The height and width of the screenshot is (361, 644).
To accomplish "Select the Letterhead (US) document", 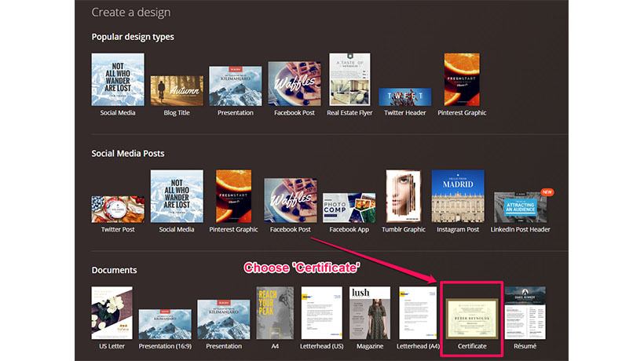I will [321, 313].
